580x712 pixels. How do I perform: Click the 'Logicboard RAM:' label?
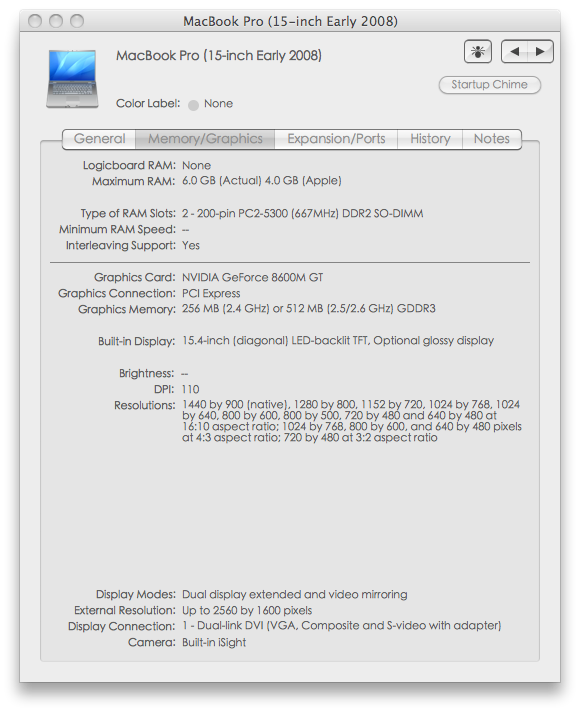(129, 165)
